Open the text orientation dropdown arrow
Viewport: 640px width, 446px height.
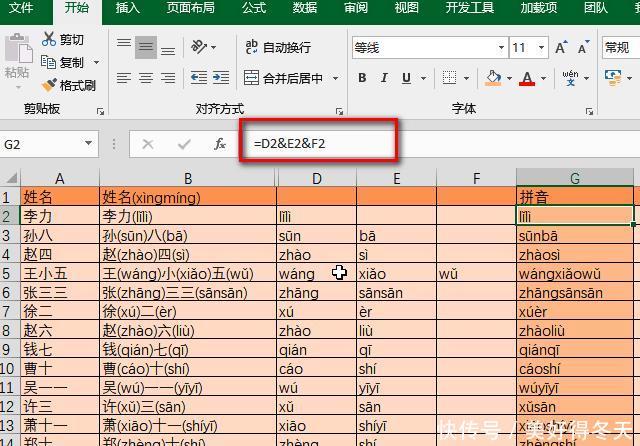click(213, 48)
